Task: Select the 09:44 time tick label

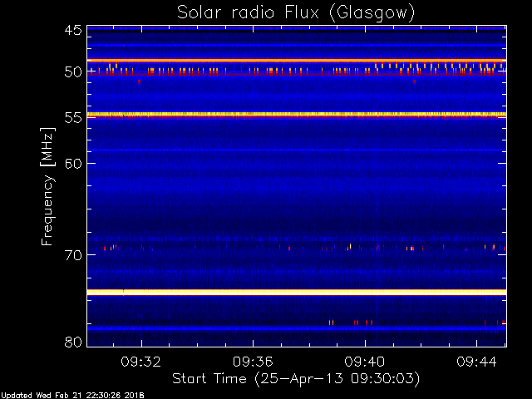Action: tap(476, 362)
